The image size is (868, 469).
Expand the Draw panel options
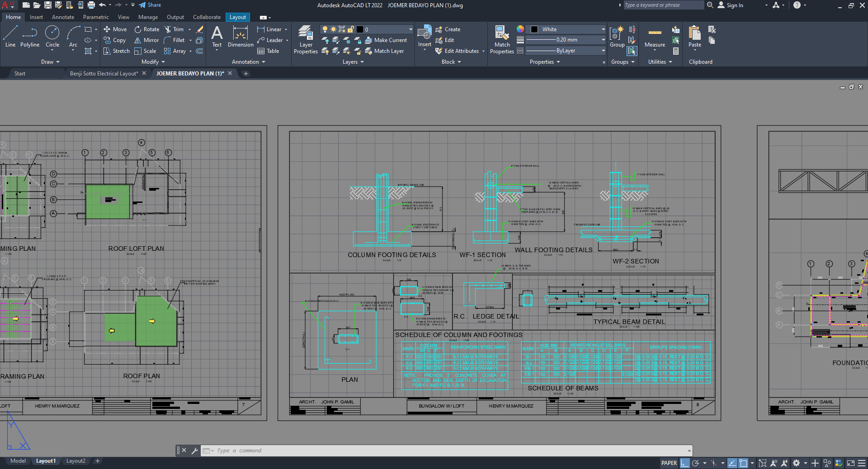click(50, 62)
